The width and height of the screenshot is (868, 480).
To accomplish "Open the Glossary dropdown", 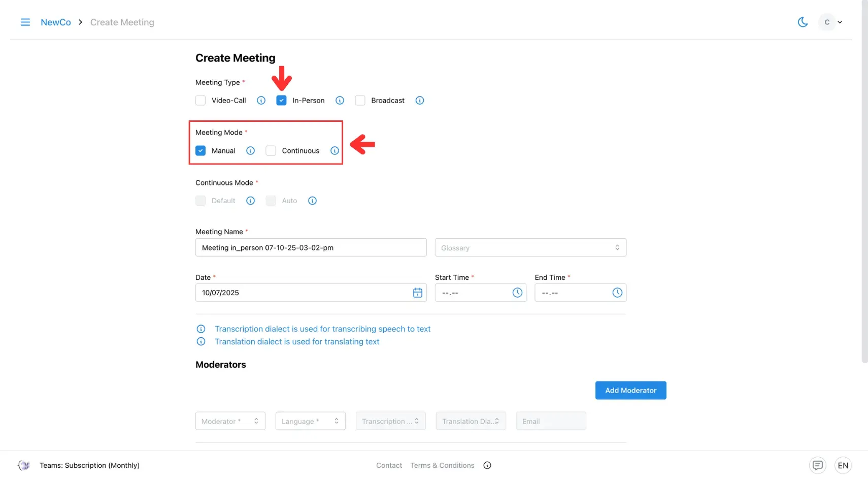I will point(530,247).
